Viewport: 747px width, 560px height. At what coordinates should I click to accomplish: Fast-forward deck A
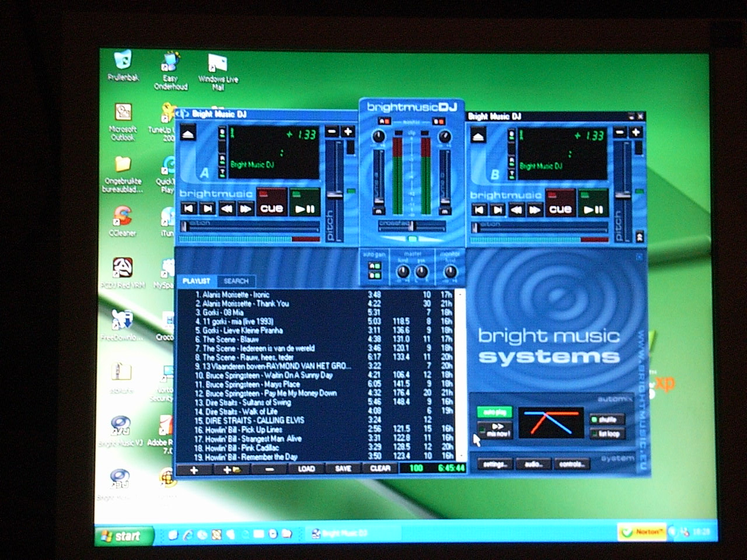[x=246, y=208]
